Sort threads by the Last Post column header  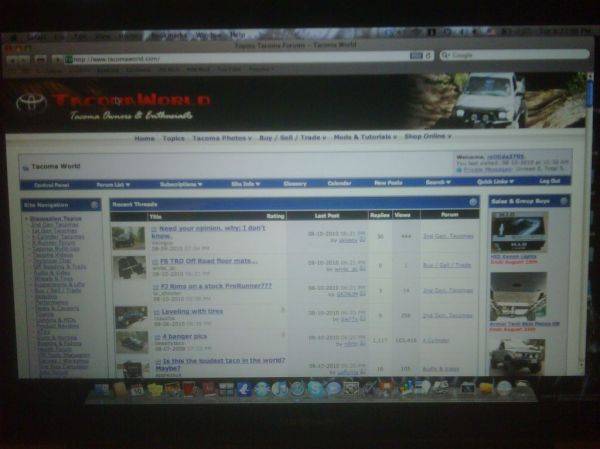tap(327, 216)
